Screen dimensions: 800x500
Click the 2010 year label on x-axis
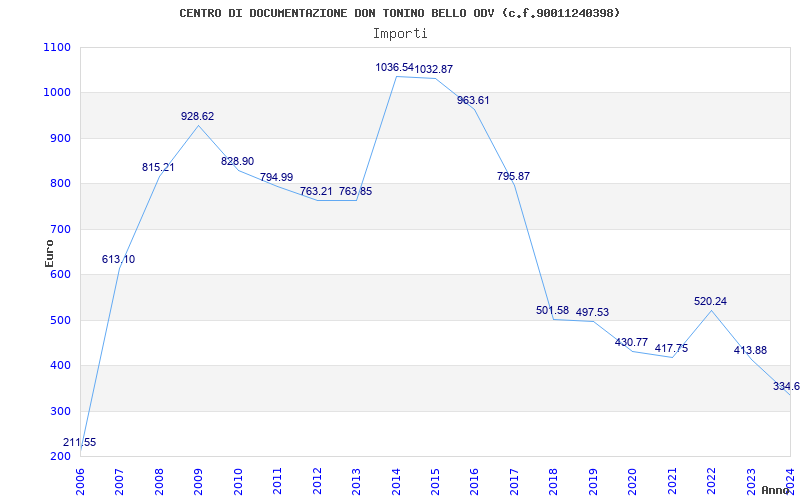click(x=238, y=481)
